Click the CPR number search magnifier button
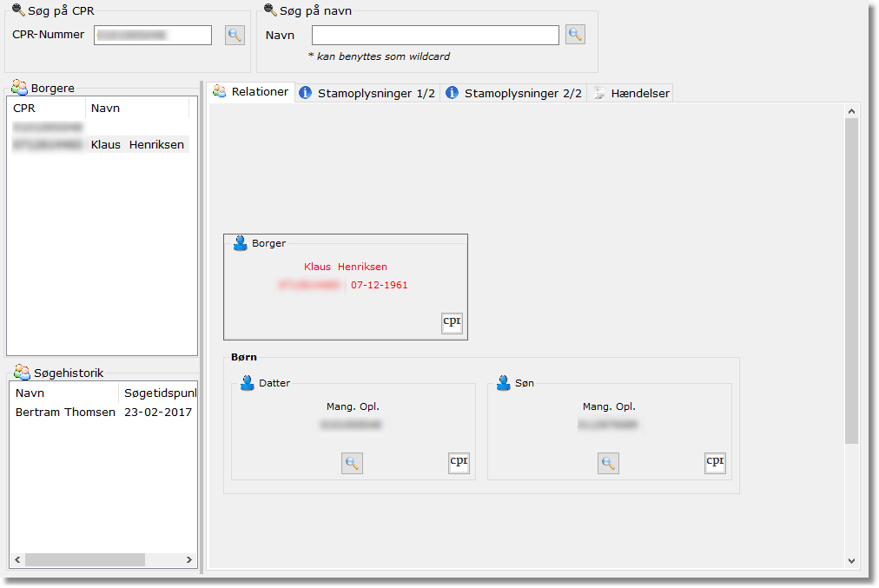879x588 pixels. tap(235, 35)
